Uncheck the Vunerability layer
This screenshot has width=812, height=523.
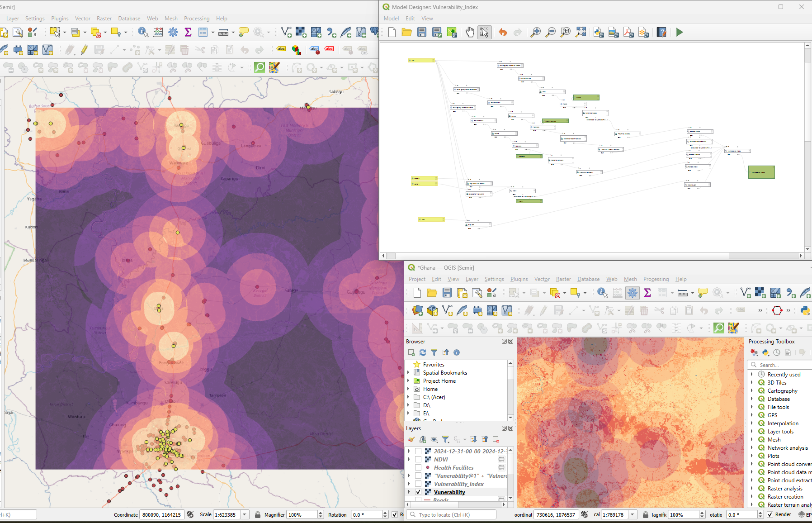coord(418,492)
